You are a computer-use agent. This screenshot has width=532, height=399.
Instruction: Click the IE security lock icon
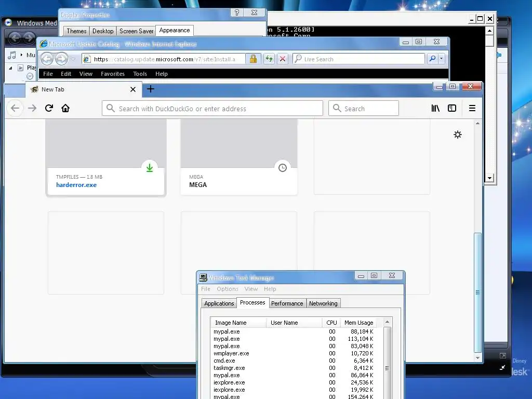pos(253,59)
